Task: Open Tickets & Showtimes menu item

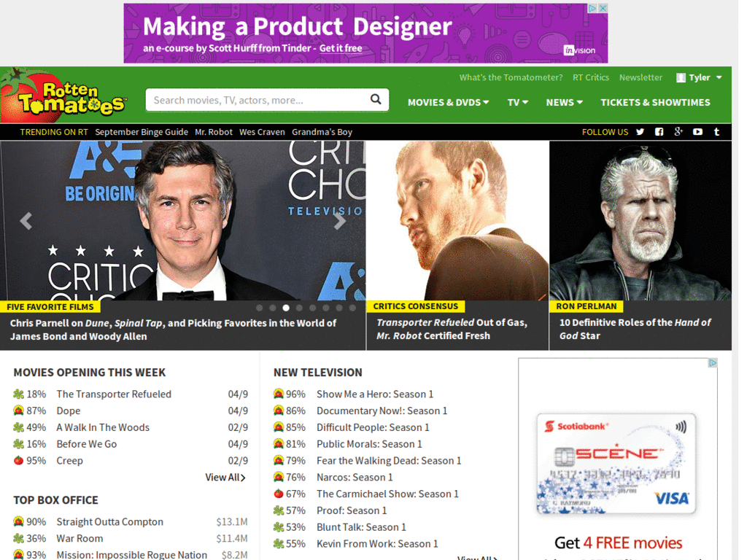Action: [655, 102]
